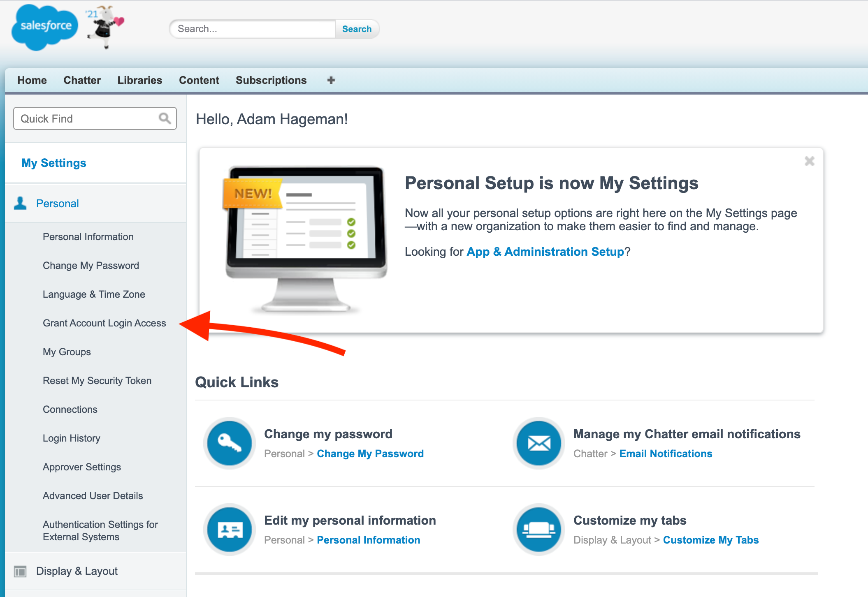Click the plus icon to add tabs

331,80
